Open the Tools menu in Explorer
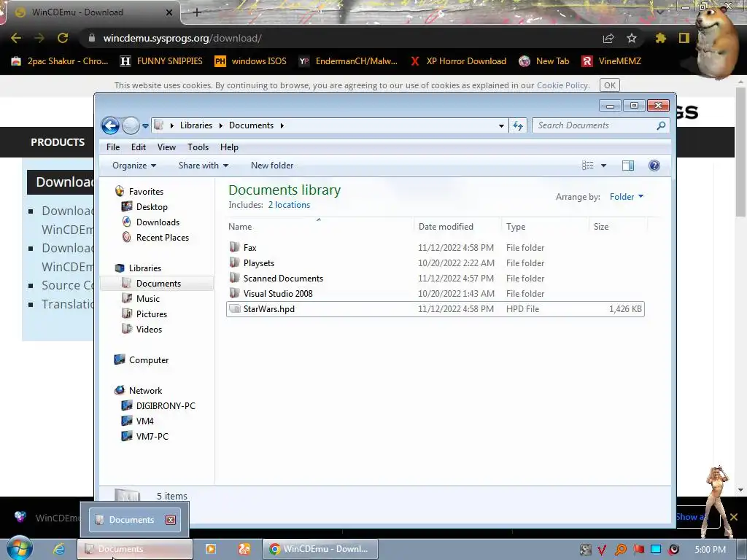 [x=198, y=147]
